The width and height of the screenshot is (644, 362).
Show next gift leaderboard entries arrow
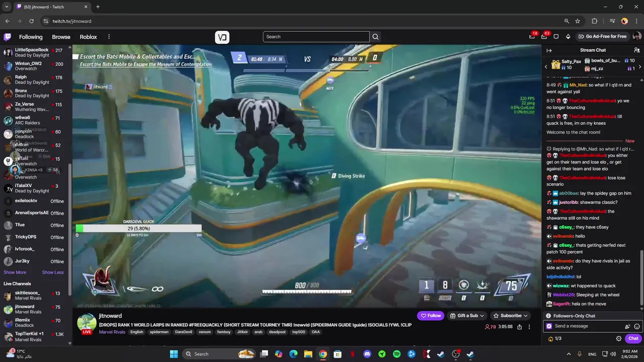[x=639, y=66]
